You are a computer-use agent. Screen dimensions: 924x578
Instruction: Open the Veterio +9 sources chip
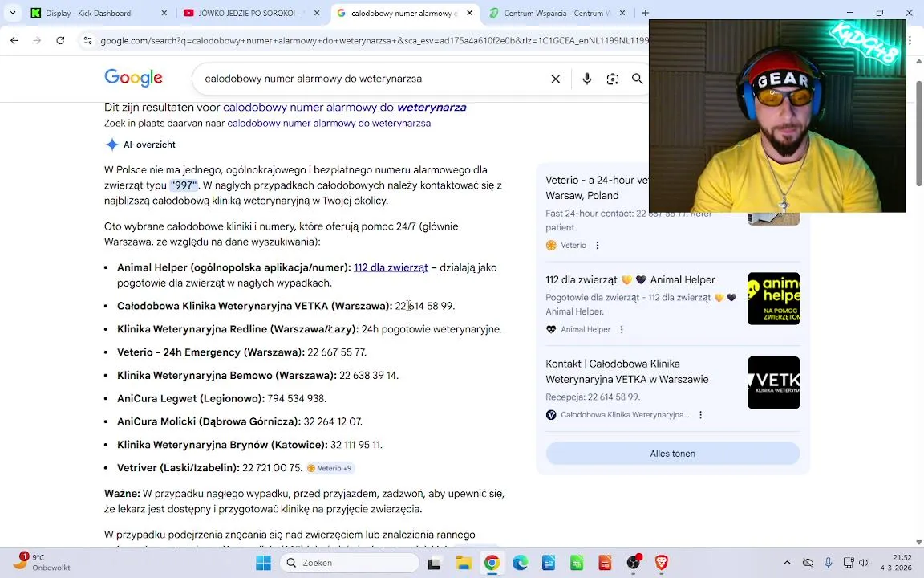(330, 468)
